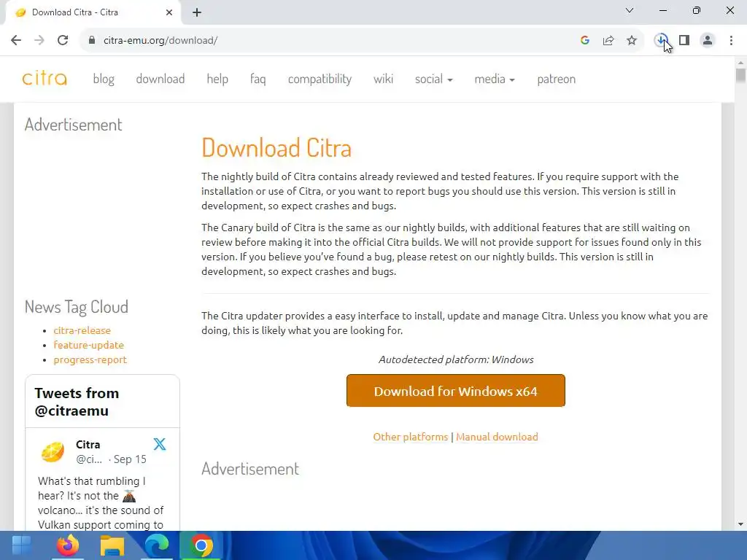Expand the social dropdown menu
Viewport: 747px width, 560px height.
click(433, 79)
